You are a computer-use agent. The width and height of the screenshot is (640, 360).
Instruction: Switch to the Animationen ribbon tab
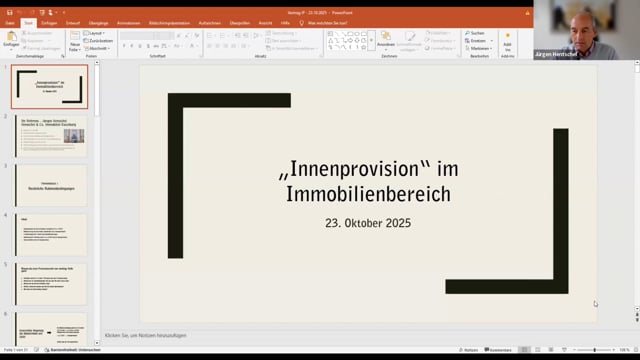(129, 23)
